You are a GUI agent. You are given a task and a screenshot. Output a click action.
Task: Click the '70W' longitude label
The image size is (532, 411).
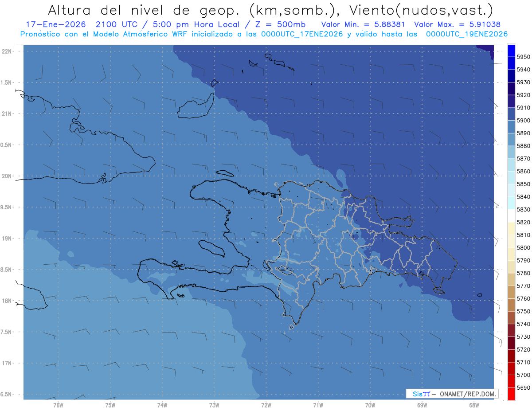(x=370, y=405)
